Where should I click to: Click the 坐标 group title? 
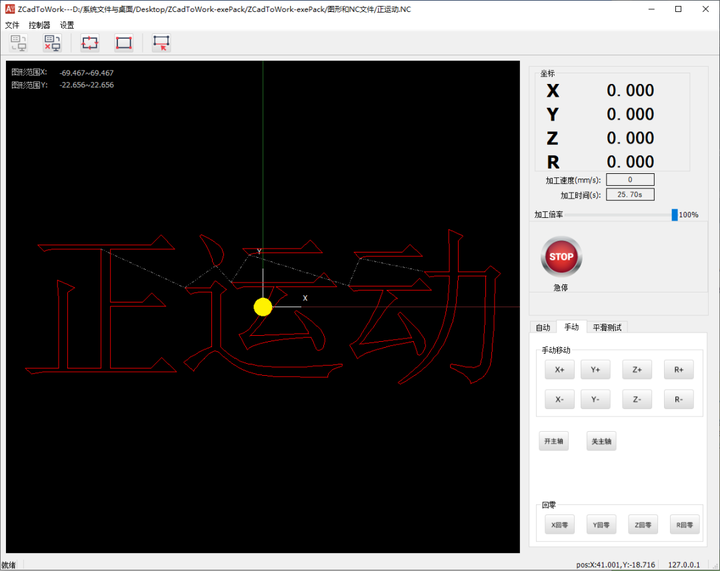[547, 73]
